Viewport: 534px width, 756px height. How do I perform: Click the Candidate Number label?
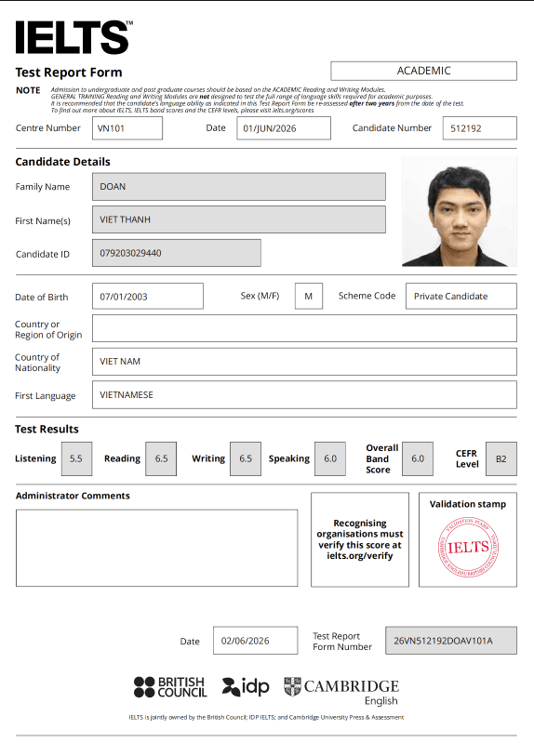tap(392, 128)
